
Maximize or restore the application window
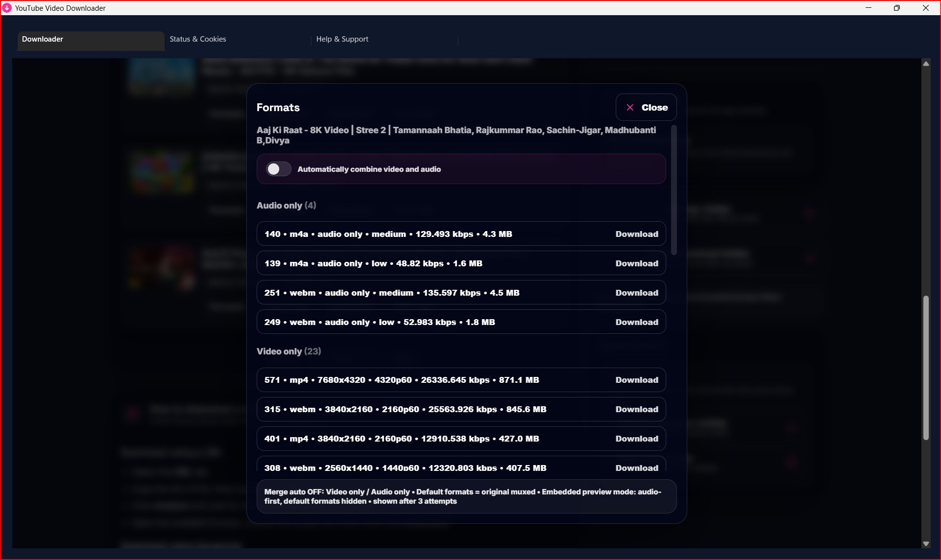click(x=897, y=8)
